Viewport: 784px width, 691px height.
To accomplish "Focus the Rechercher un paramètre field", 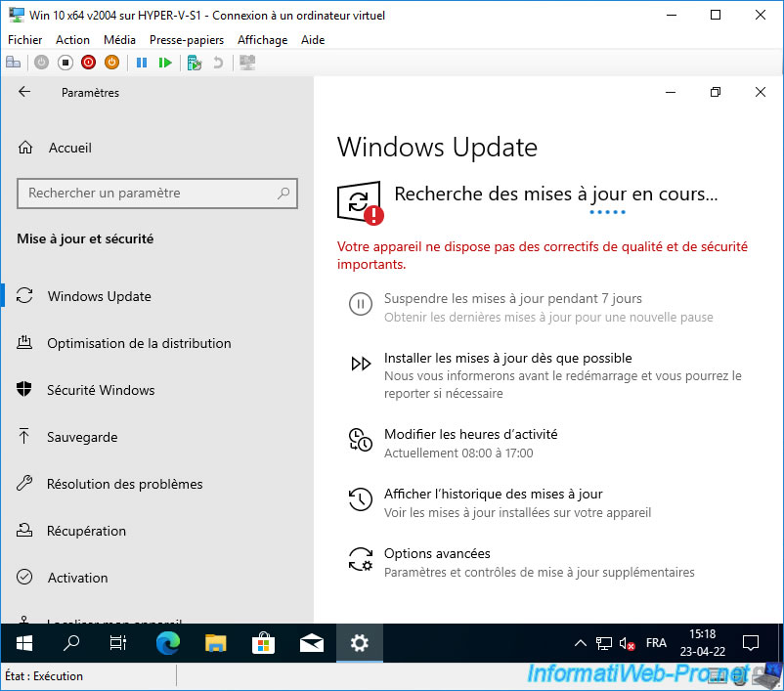I will pos(157,193).
